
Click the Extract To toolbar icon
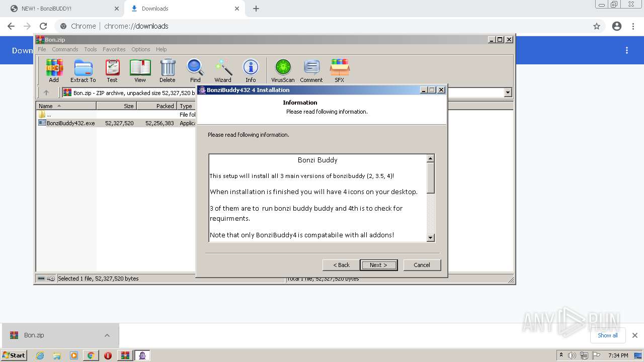click(x=83, y=70)
